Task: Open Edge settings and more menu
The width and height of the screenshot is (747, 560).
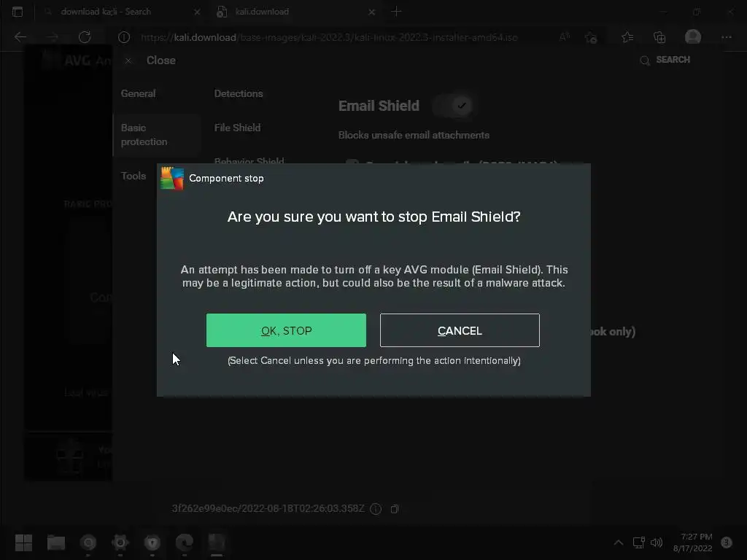Action: pyautogui.click(x=726, y=37)
